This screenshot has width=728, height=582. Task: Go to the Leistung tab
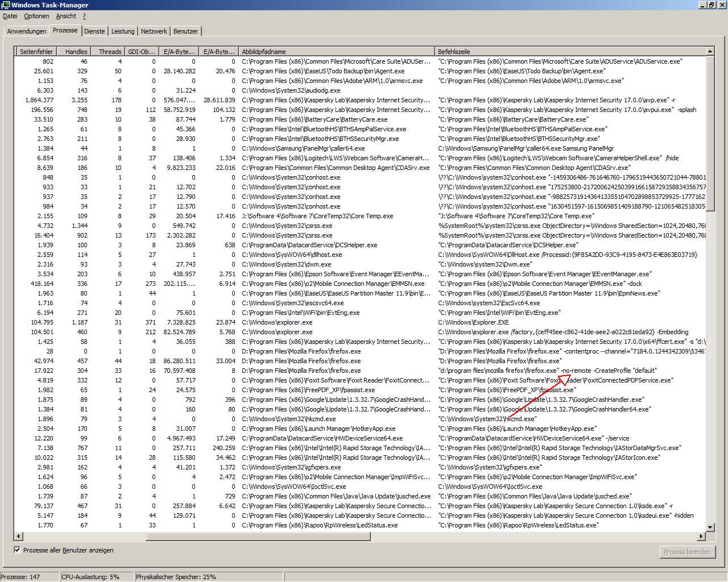(123, 31)
